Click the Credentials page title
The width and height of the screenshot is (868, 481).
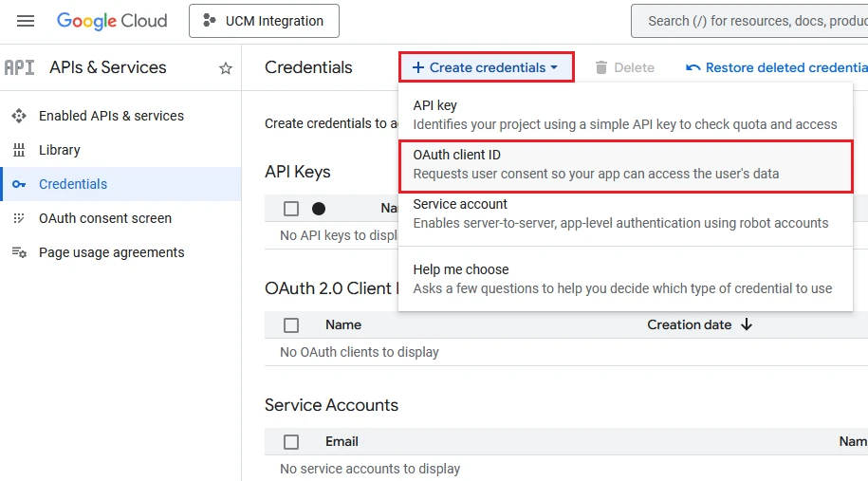tap(308, 67)
